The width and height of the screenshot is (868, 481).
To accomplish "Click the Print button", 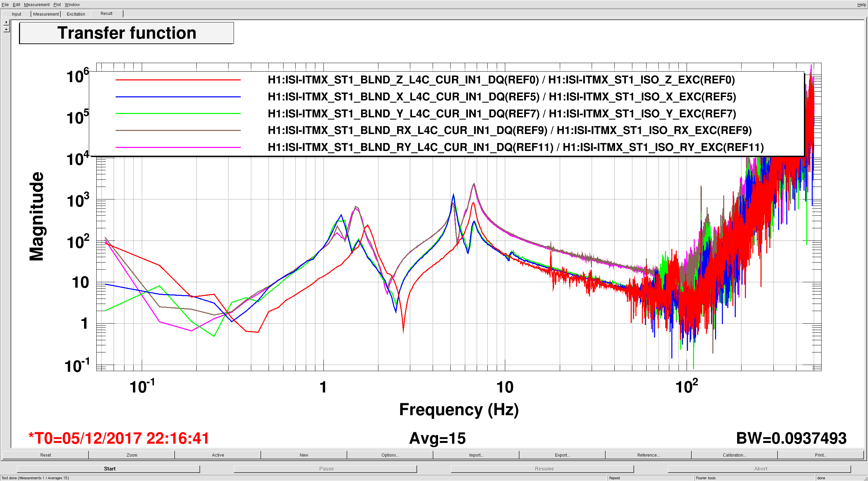I will pyautogui.click(x=821, y=455).
